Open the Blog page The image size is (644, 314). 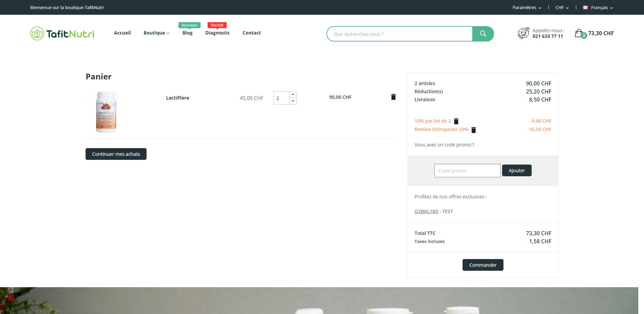(x=187, y=33)
